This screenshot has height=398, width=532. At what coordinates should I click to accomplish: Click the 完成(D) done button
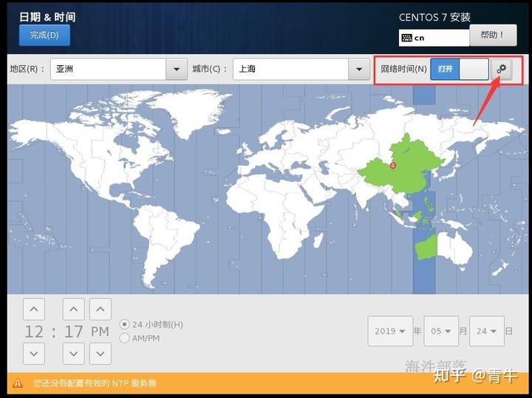[44, 35]
